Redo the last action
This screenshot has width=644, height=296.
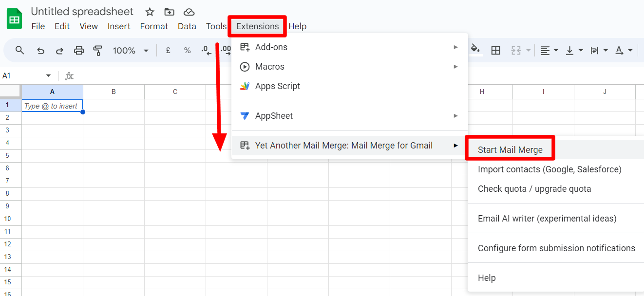coord(59,50)
